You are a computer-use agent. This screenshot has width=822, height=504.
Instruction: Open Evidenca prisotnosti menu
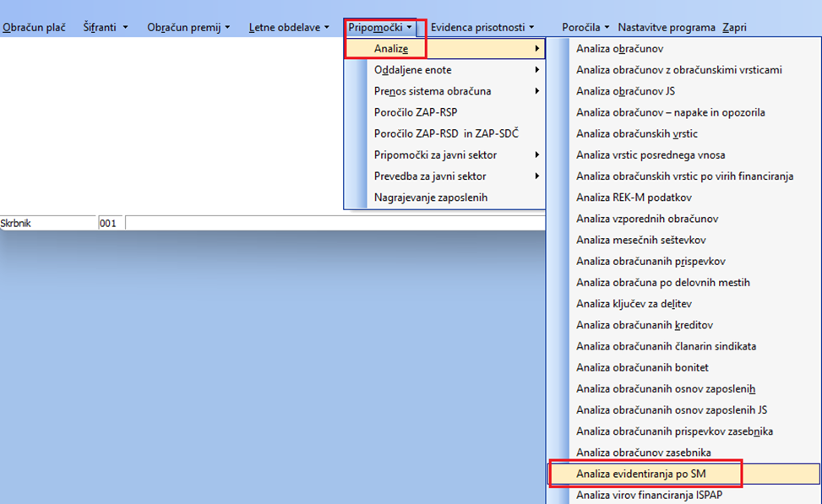tap(482, 27)
